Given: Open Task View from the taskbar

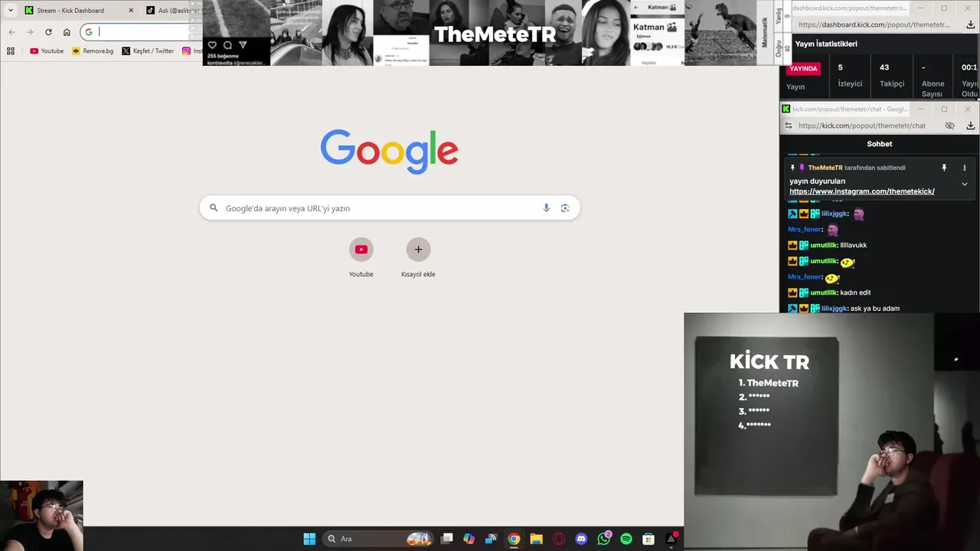Looking at the screenshot, I should pos(447,539).
